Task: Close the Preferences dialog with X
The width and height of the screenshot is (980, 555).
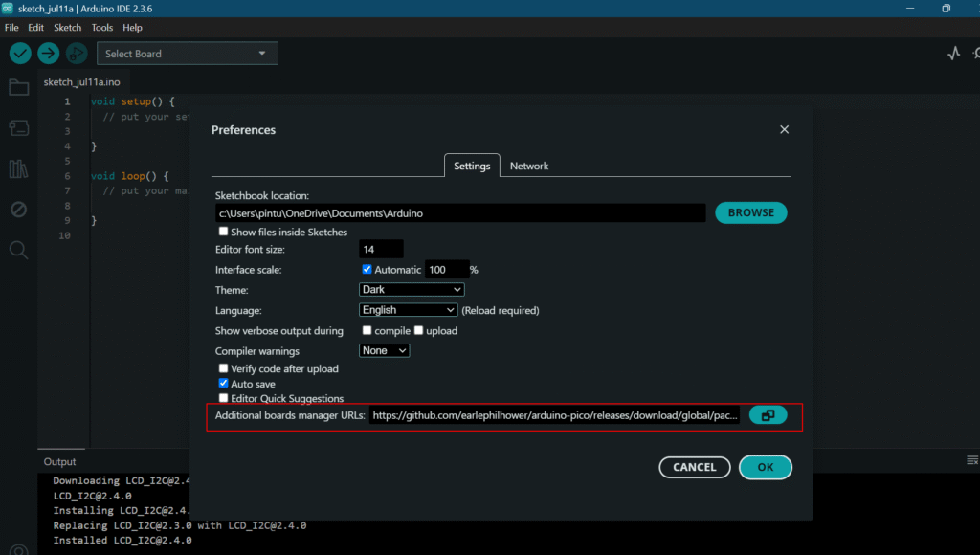Action: pos(785,129)
